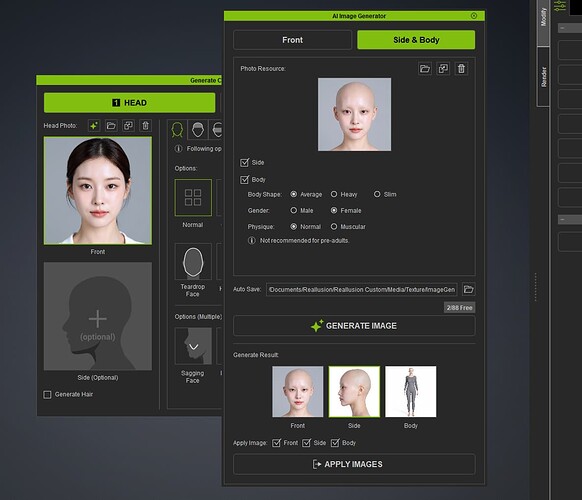Click the GENERATE IMAGE button

point(354,326)
